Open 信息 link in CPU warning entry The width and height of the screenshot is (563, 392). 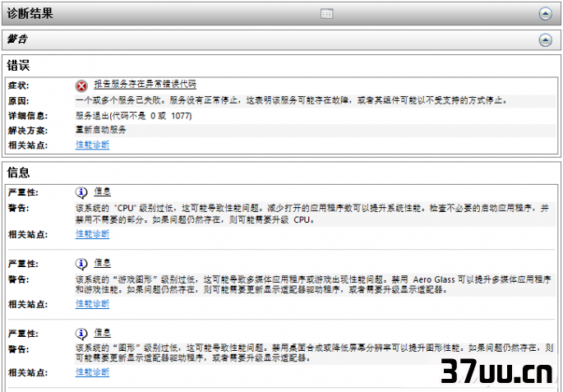103,191
